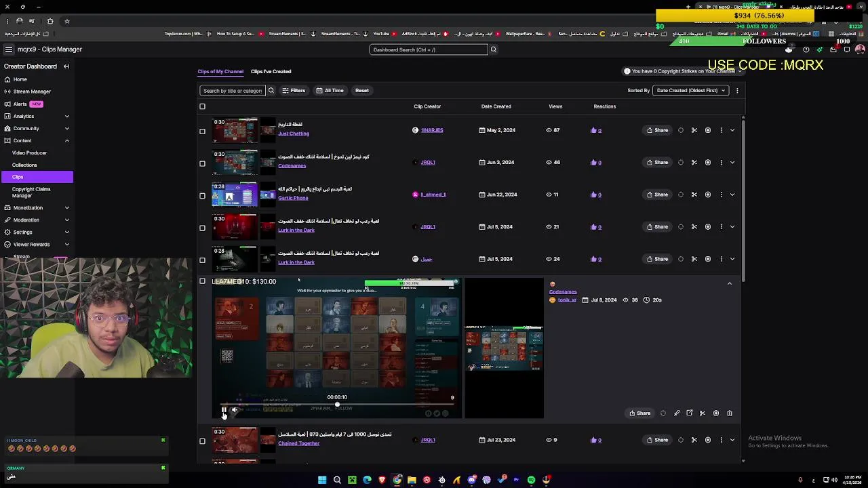Check the box for Gartic Phone clip row

pyautogui.click(x=202, y=196)
